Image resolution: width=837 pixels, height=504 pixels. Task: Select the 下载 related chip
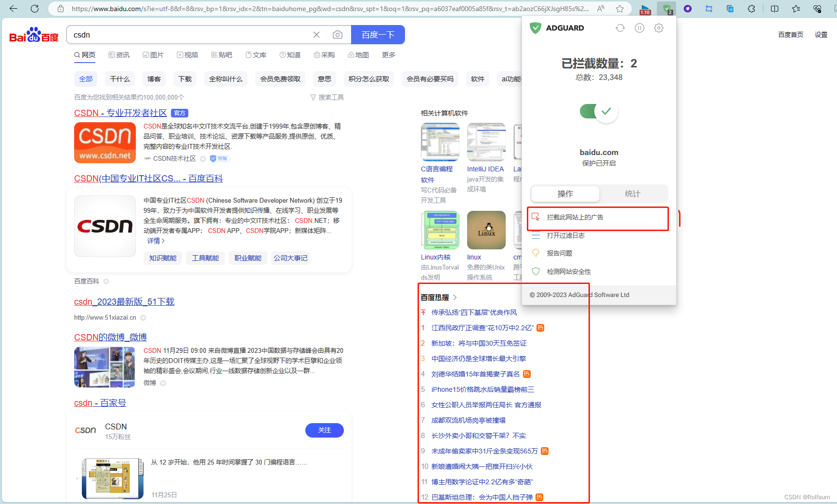coord(185,79)
